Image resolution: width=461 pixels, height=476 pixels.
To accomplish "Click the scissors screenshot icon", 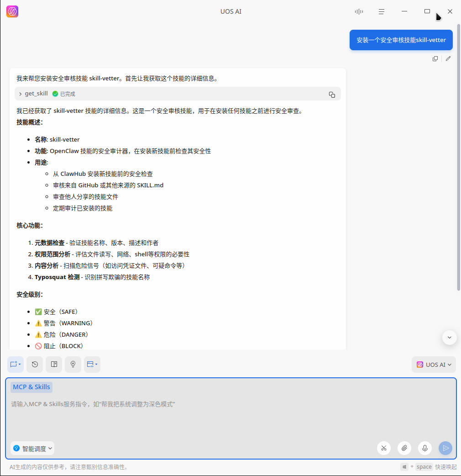I will pos(384,448).
